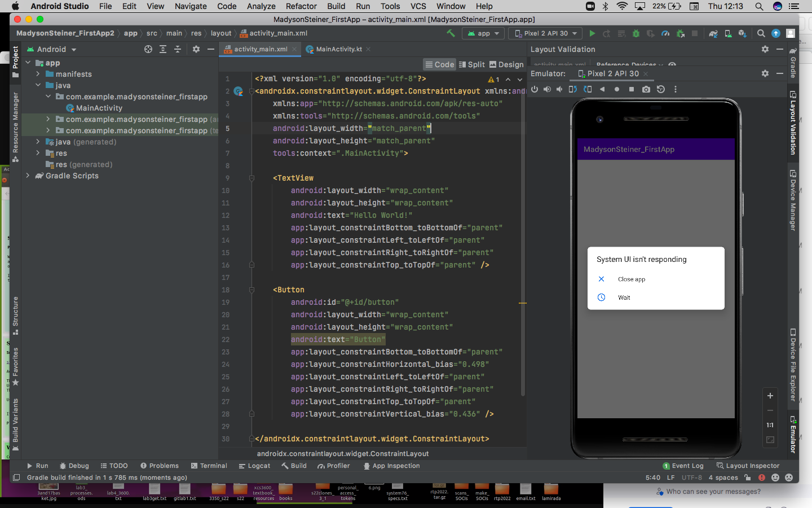Click Collapse All icon in Project panel
812x508 pixels.
coord(178,49)
